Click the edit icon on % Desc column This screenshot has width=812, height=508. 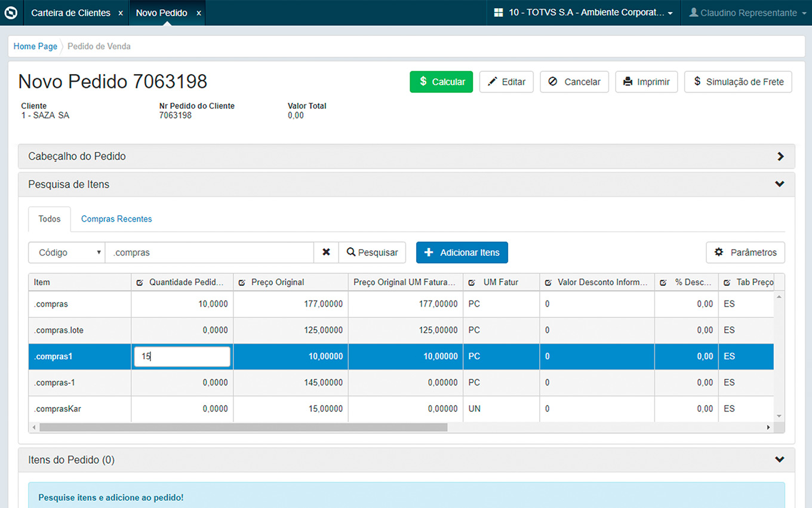tap(663, 283)
